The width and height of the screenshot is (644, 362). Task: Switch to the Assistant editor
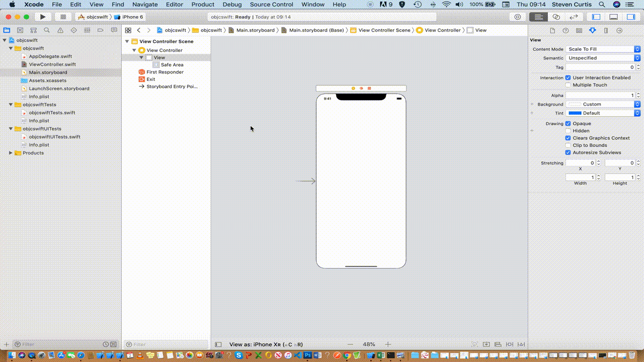click(x=556, y=17)
